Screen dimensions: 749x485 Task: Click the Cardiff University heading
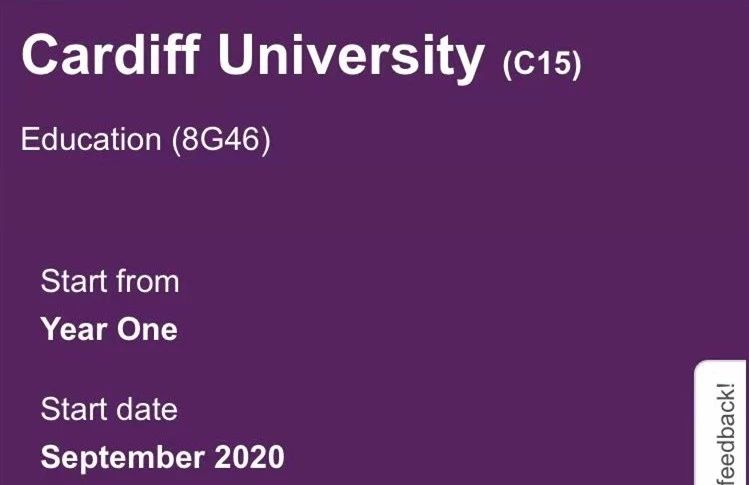pyautogui.click(x=252, y=56)
